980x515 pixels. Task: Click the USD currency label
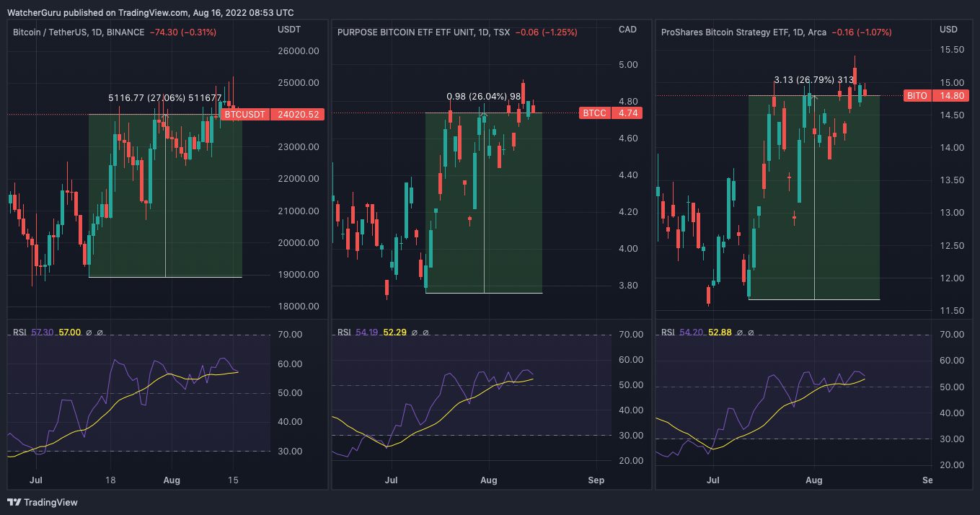tap(948, 29)
